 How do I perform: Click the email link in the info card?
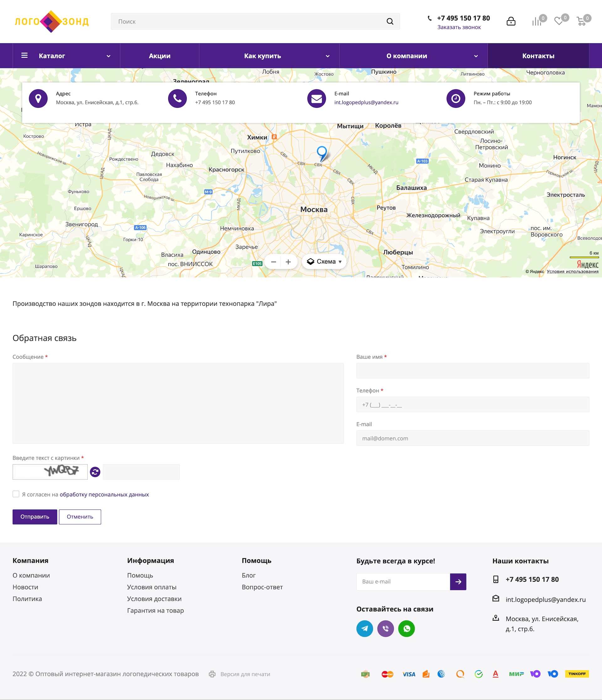pos(366,102)
